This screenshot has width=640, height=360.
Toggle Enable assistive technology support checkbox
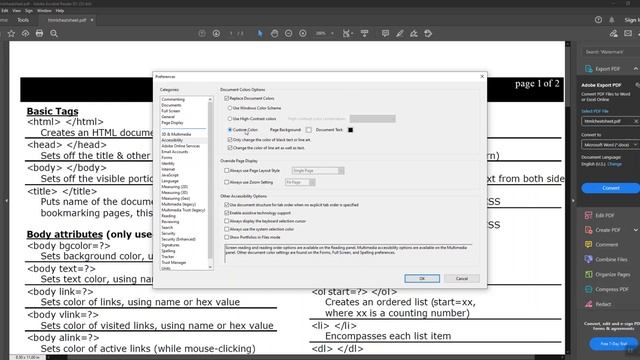[x=227, y=213]
